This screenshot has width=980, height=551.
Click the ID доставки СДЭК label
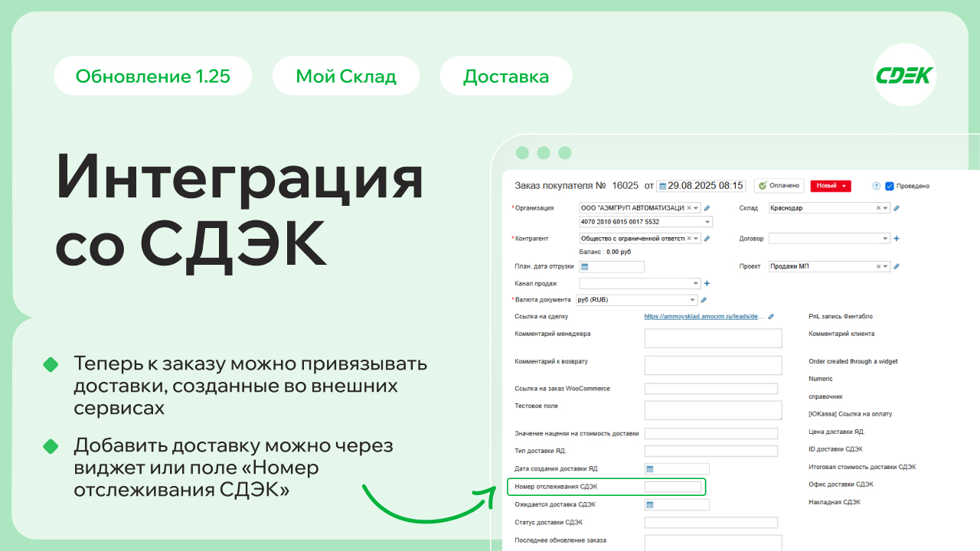click(x=835, y=449)
